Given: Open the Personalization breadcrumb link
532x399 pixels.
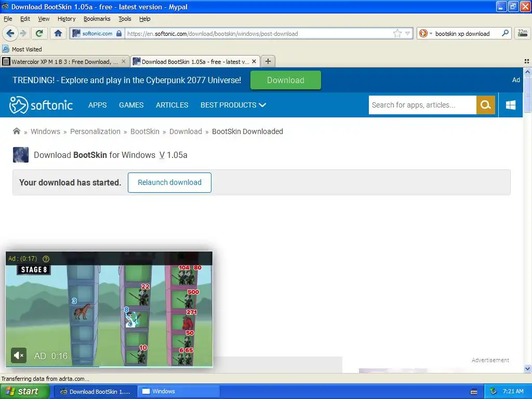Looking at the screenshot, I should pos(96,131).
